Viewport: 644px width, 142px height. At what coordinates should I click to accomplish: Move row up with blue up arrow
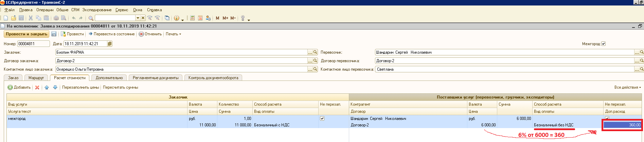[47, 88]
